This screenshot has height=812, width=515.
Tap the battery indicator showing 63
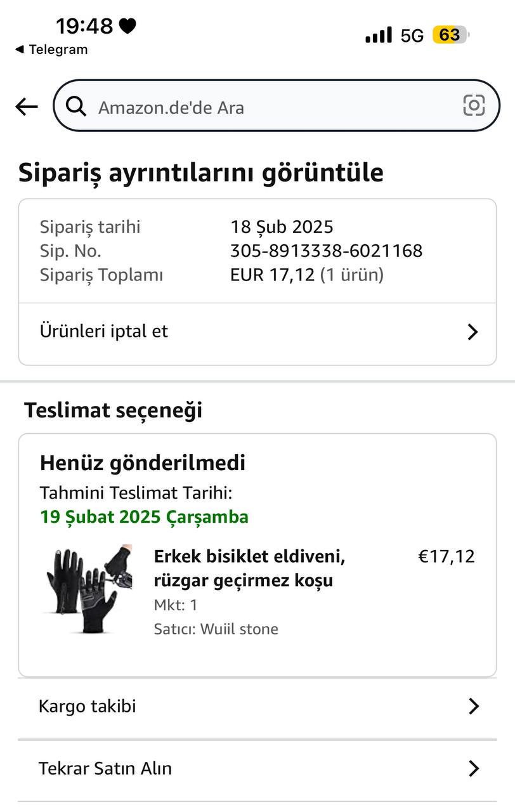(x=450, y=35)
